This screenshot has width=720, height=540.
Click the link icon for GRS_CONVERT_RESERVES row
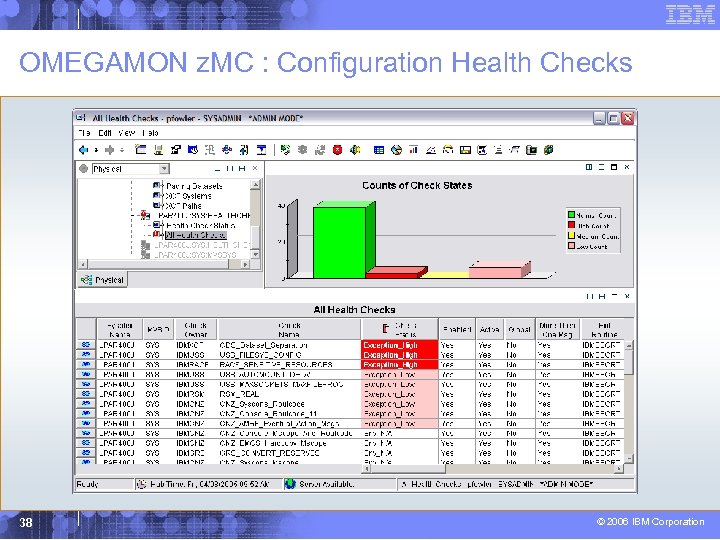click(x=85, y=452)
